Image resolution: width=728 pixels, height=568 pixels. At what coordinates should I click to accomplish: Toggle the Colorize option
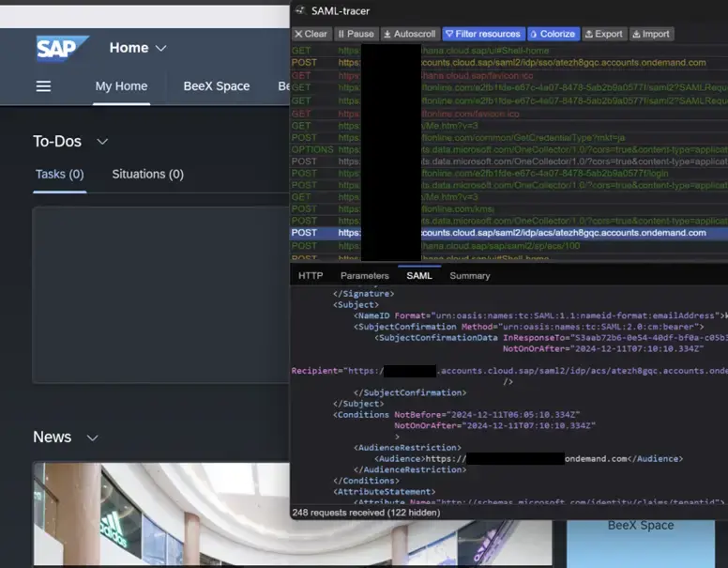tap(554, 34)
